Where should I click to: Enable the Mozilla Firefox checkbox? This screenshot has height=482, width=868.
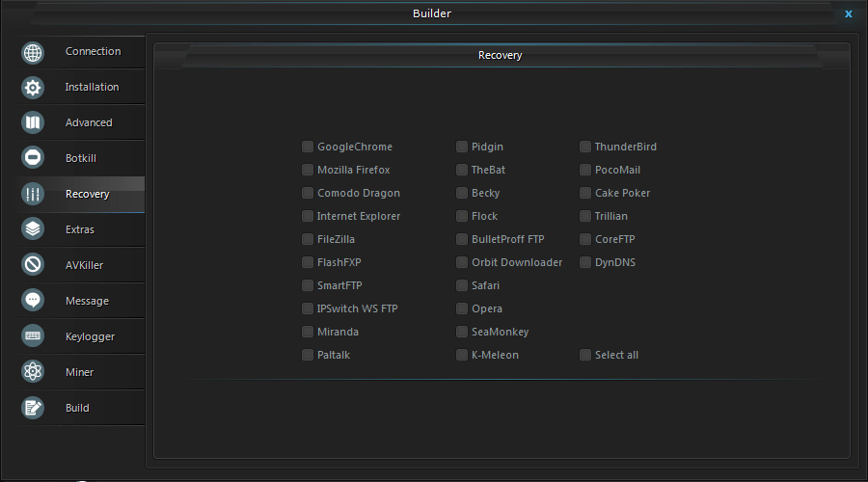pos(308,170)
